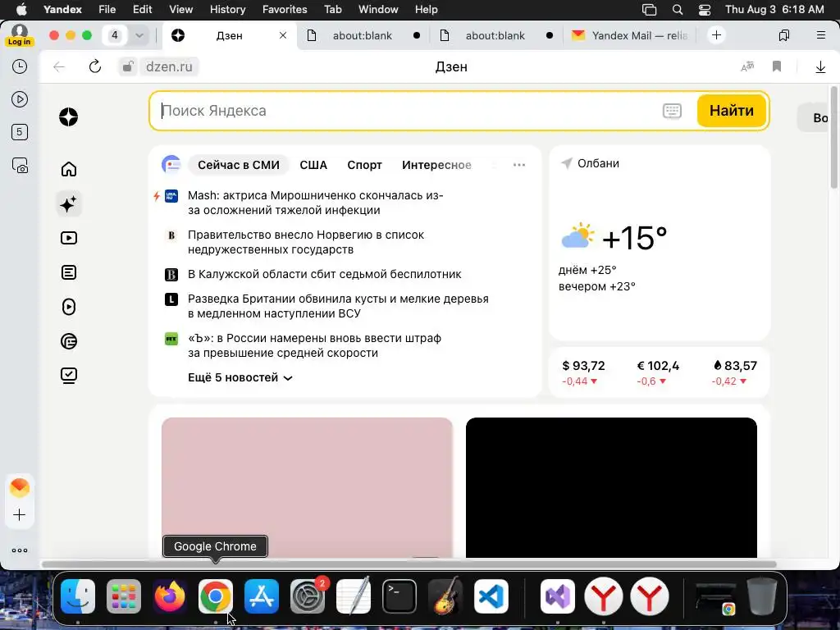
Task: Open Spotlight search in the menu bar
Action: click(x=677, y=10)
